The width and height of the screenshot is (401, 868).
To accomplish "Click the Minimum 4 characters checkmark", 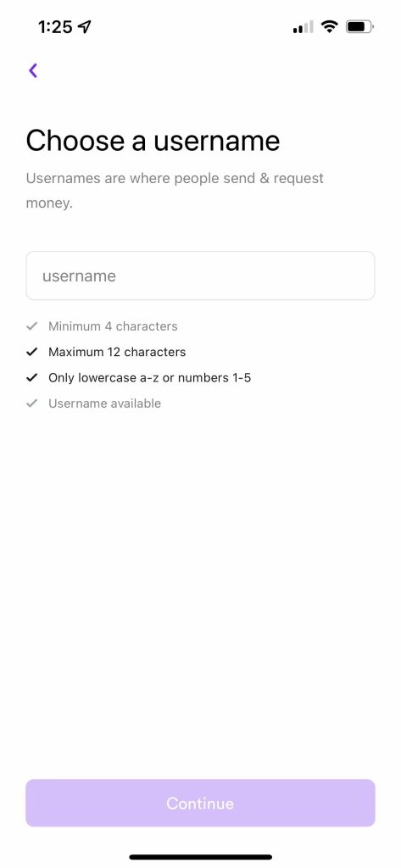I will [x=32, y=326].
